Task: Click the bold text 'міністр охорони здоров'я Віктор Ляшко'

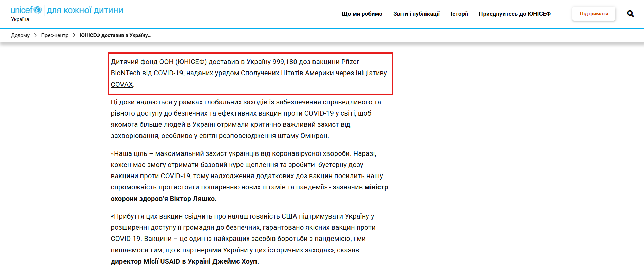Action: (249, 193)
